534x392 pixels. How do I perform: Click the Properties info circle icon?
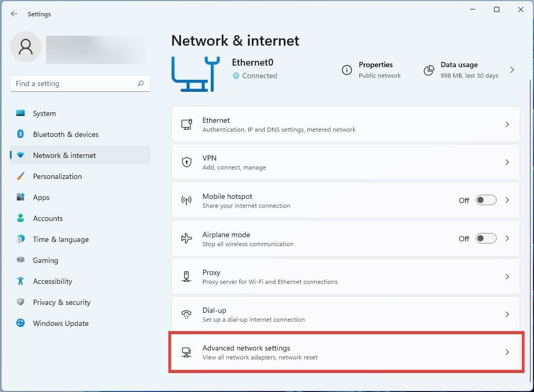coord(347,70)
